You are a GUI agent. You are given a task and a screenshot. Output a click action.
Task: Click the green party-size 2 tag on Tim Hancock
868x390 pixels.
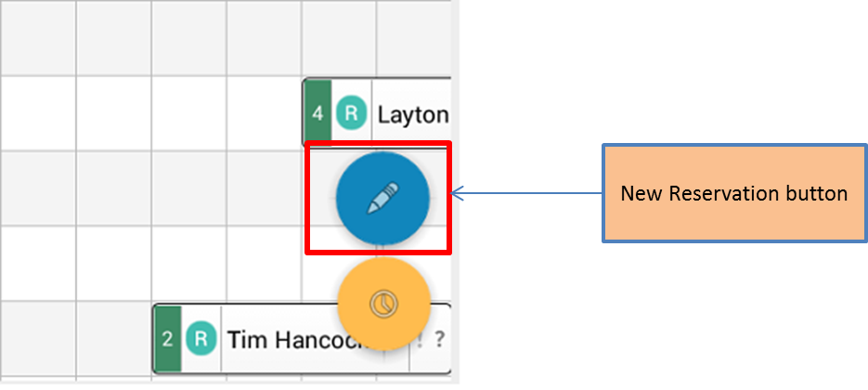point(167,339)
